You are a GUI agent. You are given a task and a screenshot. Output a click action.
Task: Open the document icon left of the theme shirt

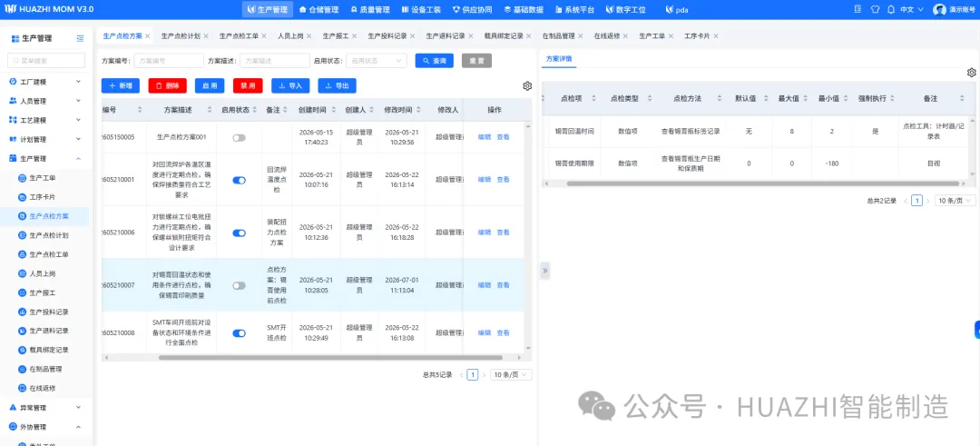(x=857, y=9)
